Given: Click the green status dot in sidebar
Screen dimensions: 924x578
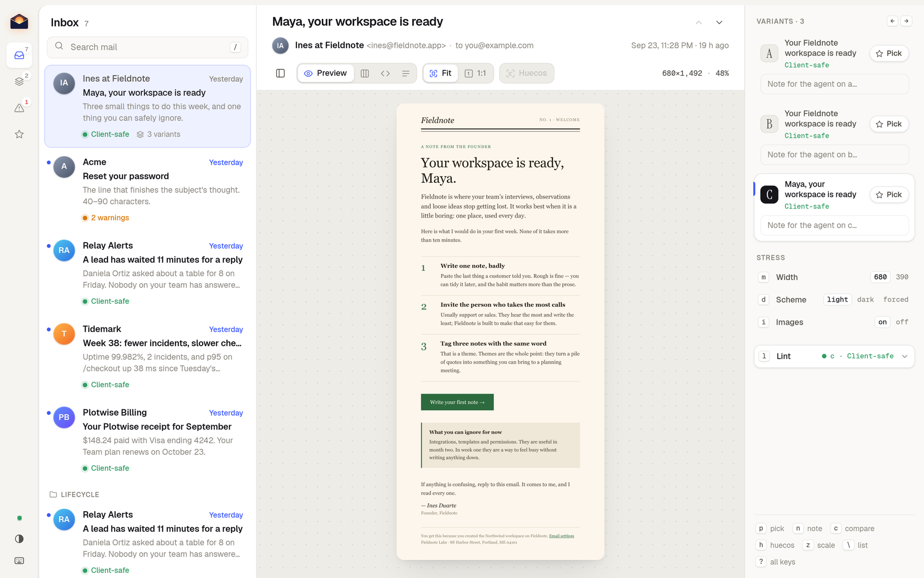Looking at the screenshot, I should [x=19, y=518].
